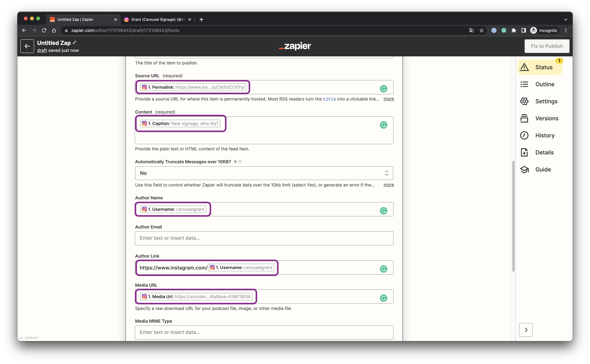Select the 1. Permalink data pill
The height and width of the screenshot is (364, 590).
[x=193, y=87]
